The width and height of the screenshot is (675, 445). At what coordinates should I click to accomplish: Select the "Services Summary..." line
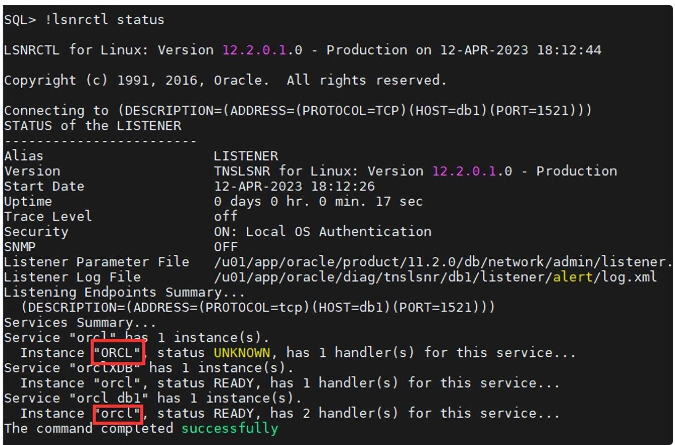pos(81,323)
